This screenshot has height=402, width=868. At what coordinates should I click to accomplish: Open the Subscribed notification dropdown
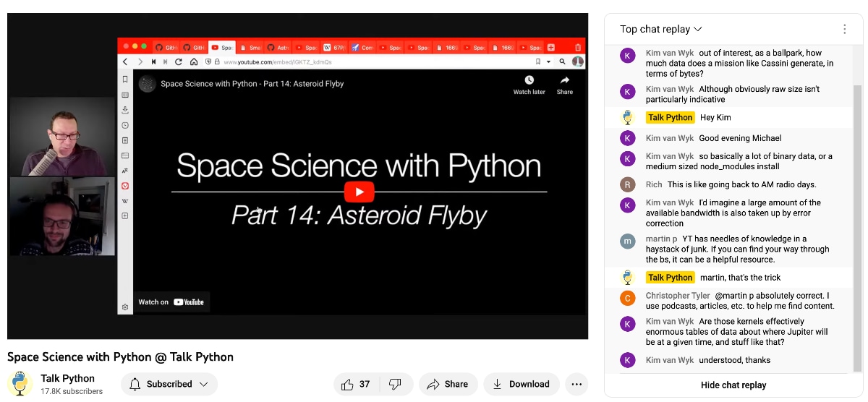(x=169, y=384)
